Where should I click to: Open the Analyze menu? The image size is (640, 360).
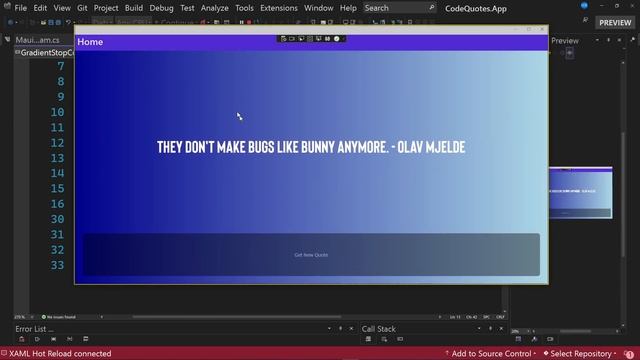point(214,8)
